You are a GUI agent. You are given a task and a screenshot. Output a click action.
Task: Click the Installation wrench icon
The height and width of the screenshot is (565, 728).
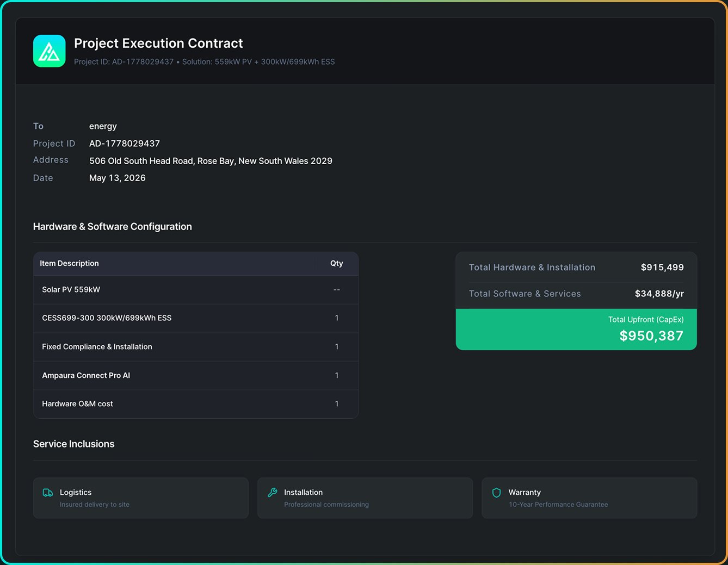pos(273,493)
